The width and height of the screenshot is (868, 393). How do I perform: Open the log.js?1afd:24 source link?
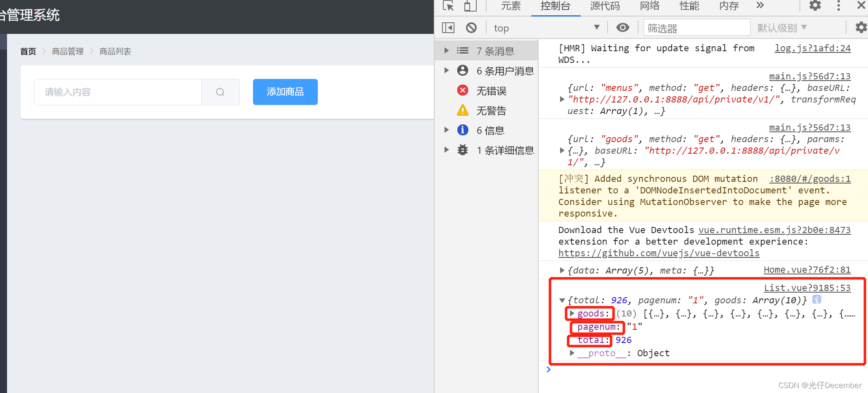coord(812,48)
